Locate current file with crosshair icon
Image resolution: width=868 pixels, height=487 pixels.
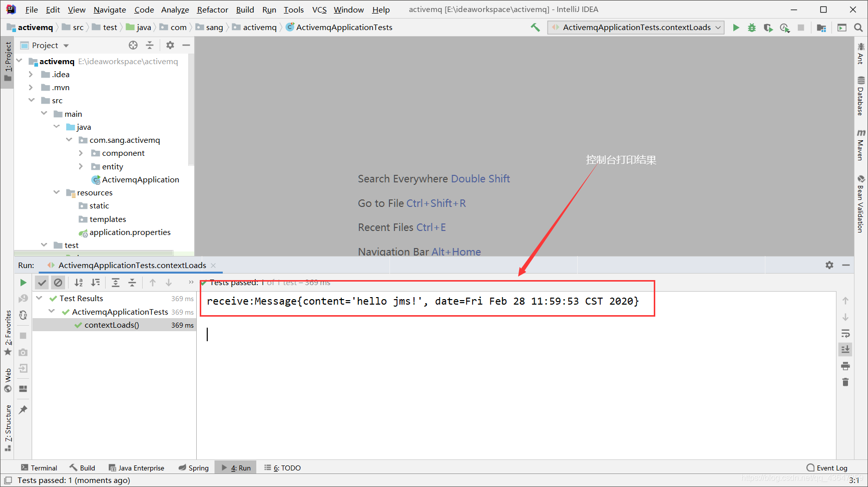coord(133,45)
